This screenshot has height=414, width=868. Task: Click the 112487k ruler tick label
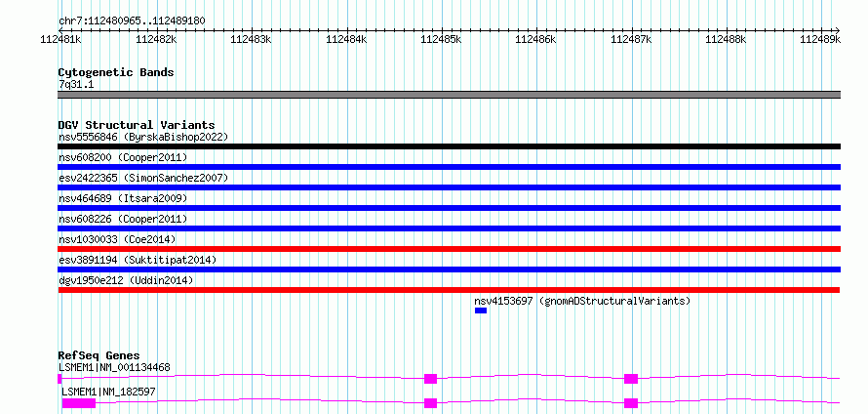pyautogui.click(x=631, y=39)
